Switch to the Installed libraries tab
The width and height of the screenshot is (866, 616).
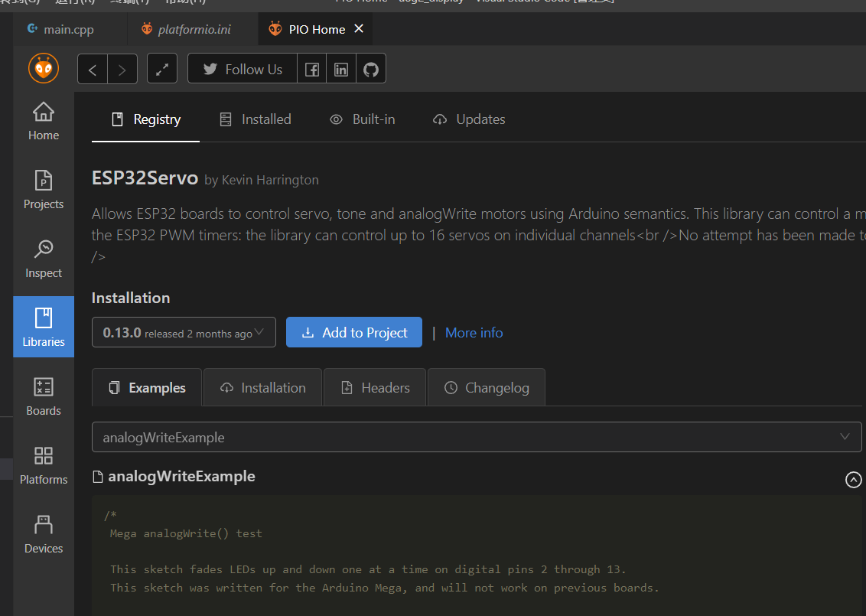pyautogui.click(x=256, y=119)
